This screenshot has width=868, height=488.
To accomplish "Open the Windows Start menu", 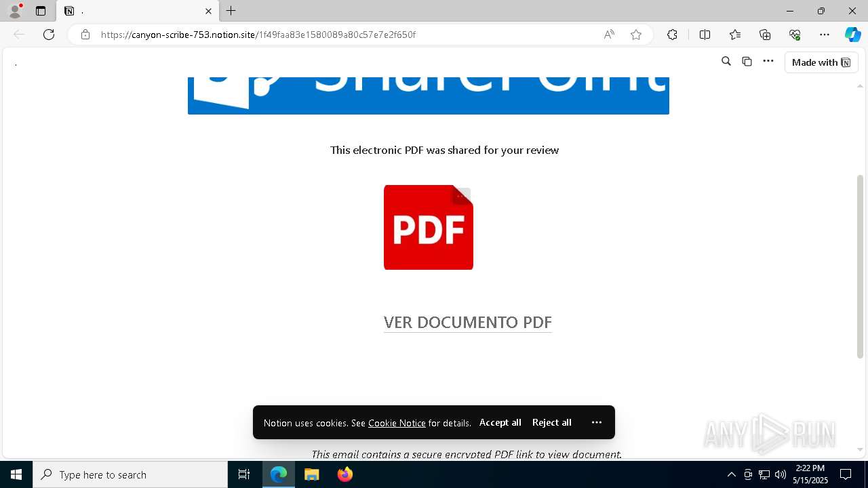I will click(x=16, y=474).
